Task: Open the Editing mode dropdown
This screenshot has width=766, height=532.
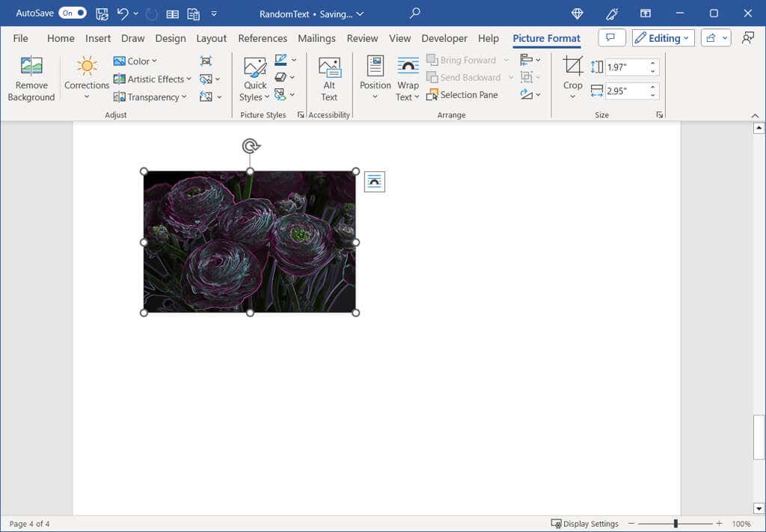Action: pyautogui.click(x=663, y=38)
